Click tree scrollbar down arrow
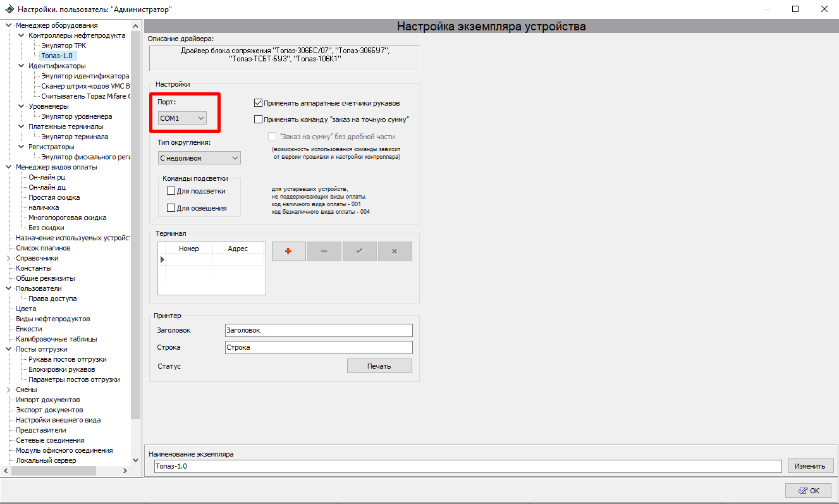This screenshot has height=504, width=839. [x=135, y=460]
